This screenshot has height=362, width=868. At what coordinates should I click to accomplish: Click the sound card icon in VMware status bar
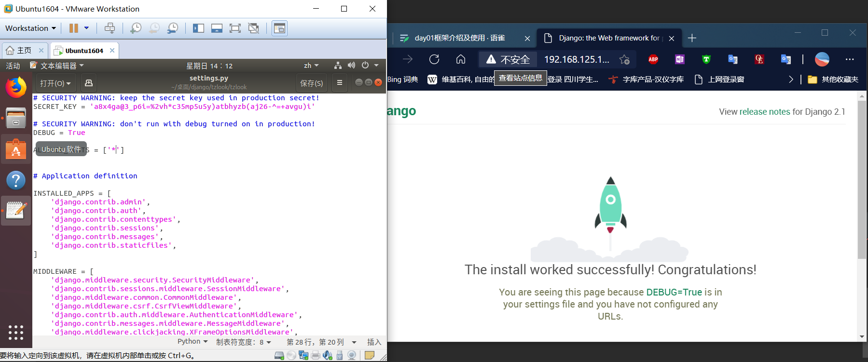[328, 356]
